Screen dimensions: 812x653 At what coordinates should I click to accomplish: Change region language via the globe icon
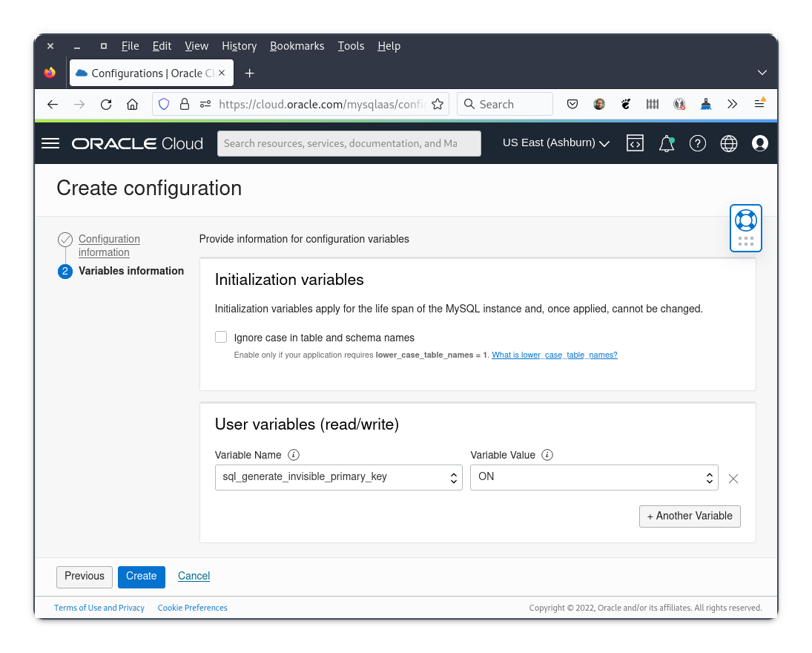click(x=729, y=143)
